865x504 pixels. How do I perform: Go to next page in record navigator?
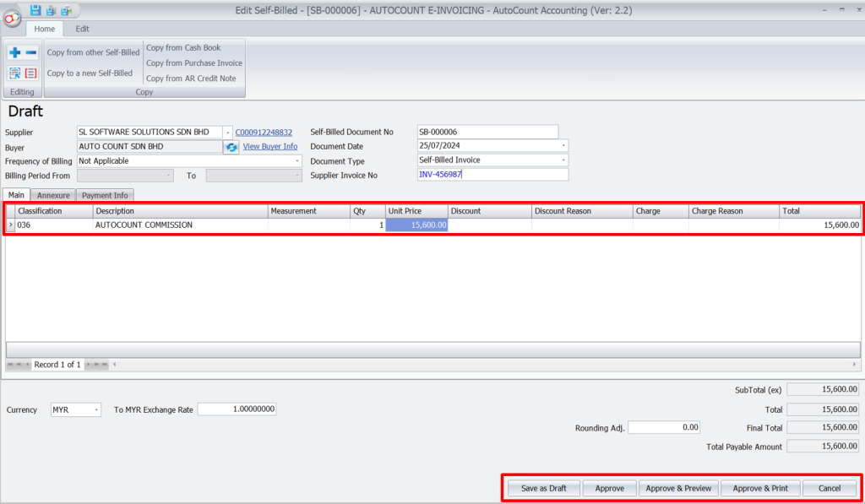point(96,365)
